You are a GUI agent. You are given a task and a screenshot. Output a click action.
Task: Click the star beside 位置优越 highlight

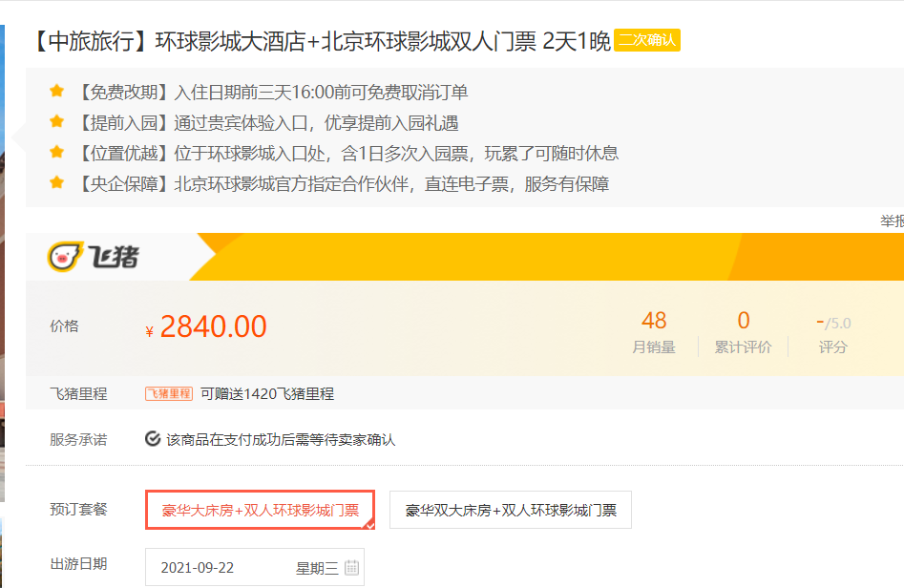coord(56,152)
